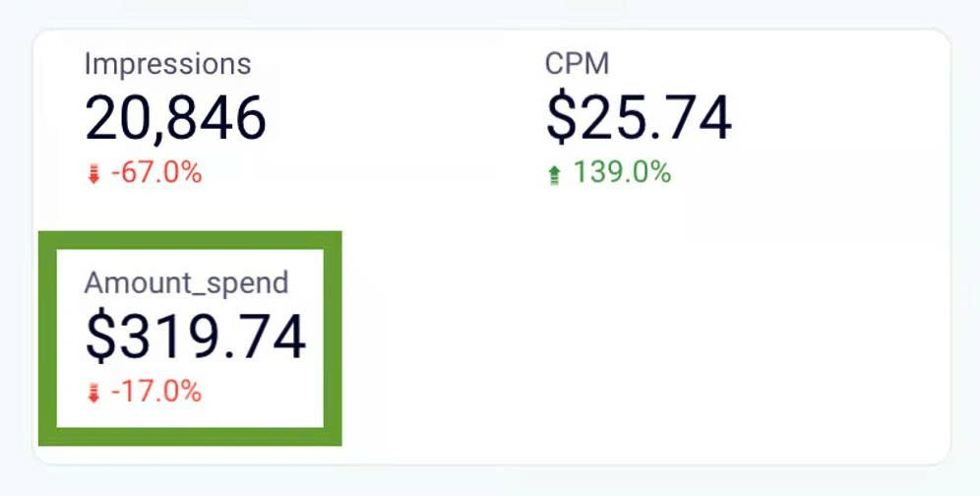
Task: Select the -17.0% change text
Action: point(156,392)
